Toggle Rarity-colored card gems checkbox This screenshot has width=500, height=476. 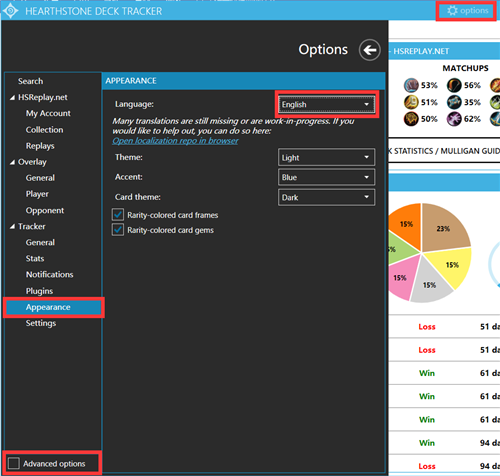[x=118, y=230]
